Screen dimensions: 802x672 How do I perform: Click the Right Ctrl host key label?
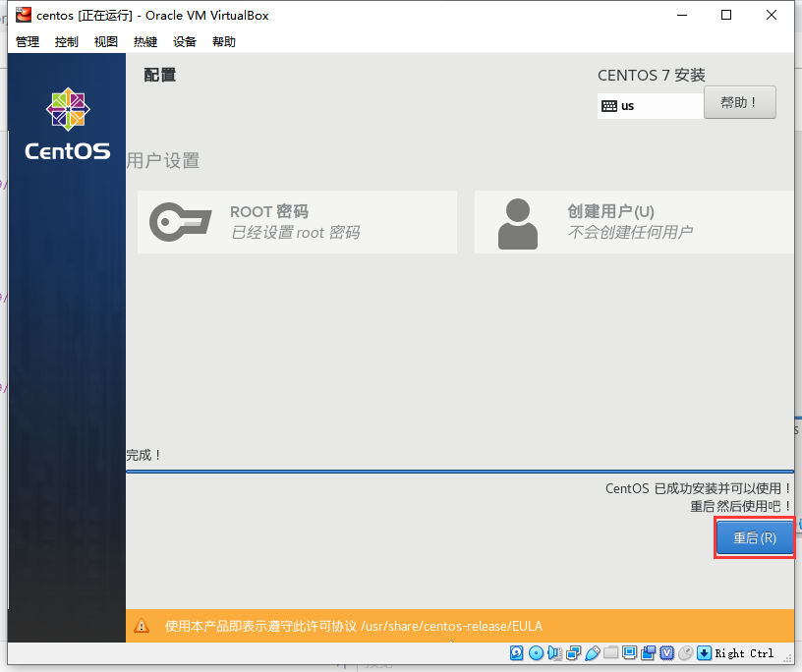744,653
